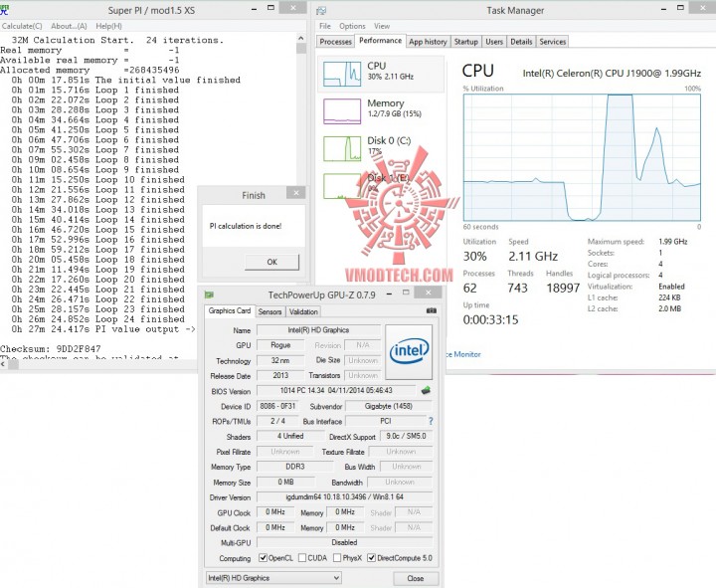
Task: Toggle the DirectCompute 5.0 checkbox
Action: 371,558
